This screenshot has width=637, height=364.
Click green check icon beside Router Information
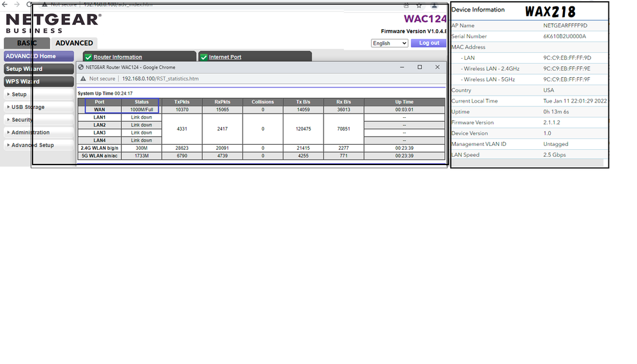click(x=88, y=57)
